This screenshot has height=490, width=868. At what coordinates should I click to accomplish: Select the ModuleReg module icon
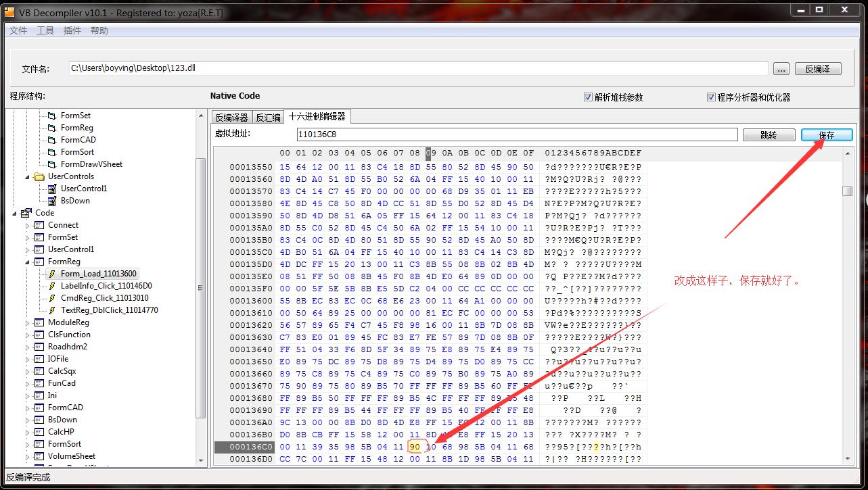[38, 322]
